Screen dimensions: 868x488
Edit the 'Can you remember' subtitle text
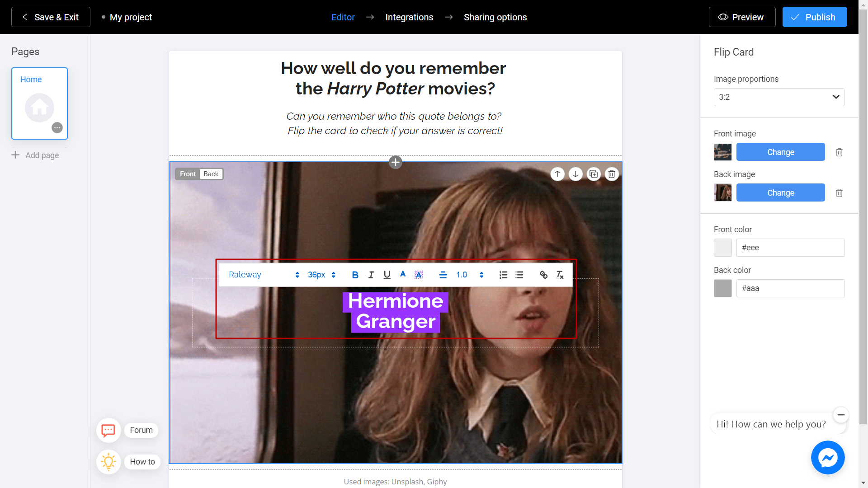pos(395,123)
